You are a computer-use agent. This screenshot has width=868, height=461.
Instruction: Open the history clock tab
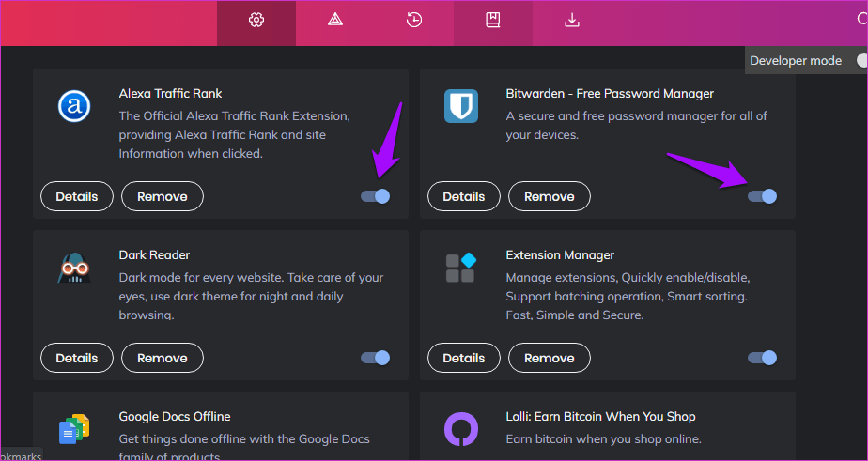(x=413, y=21)
